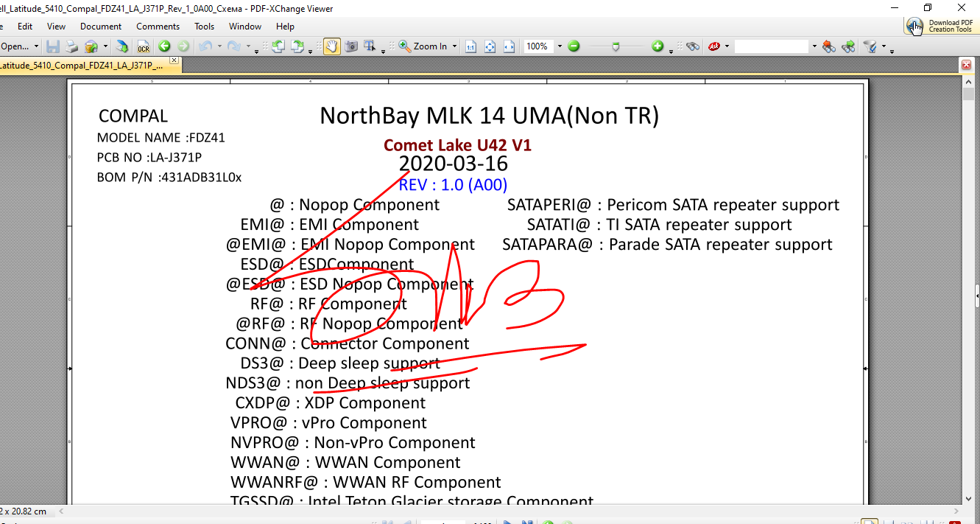The height and width of the screenshot is (524, 980).
Task: Click 'PCB NO :LA-J371P' text
Action: [149, 158]
